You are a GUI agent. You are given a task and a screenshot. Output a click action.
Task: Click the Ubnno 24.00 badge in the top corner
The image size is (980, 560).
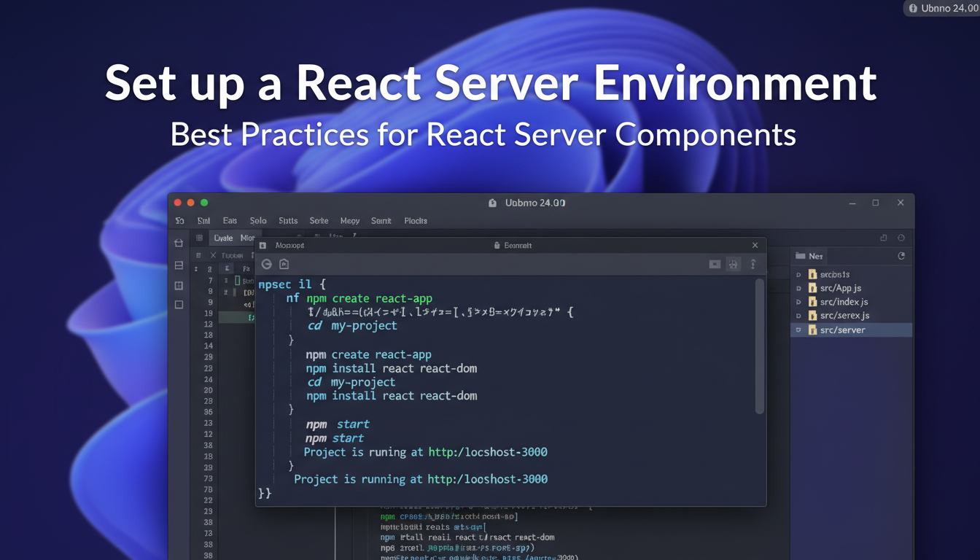[x=942, y=8]
